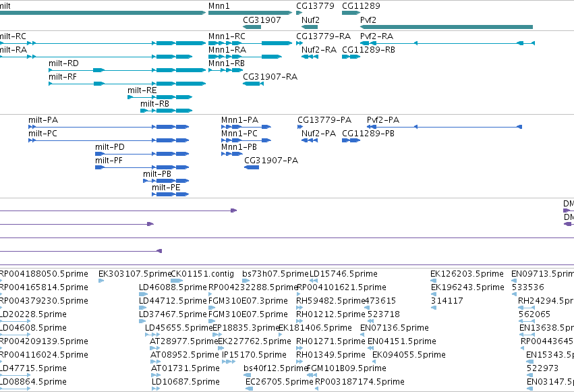
Task: Select the IP15170.5prime EST label
Action: (x=254, y=355)
